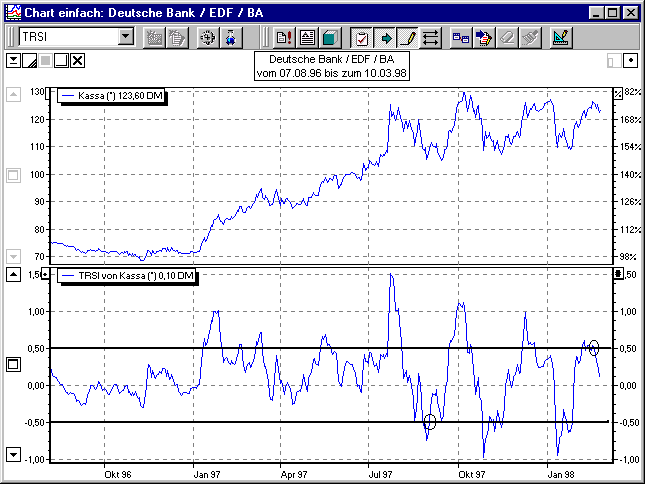This screenshot has height=484, width=645.
Task: Click the blue figure toolbar icon
Action: coord(231,37)
